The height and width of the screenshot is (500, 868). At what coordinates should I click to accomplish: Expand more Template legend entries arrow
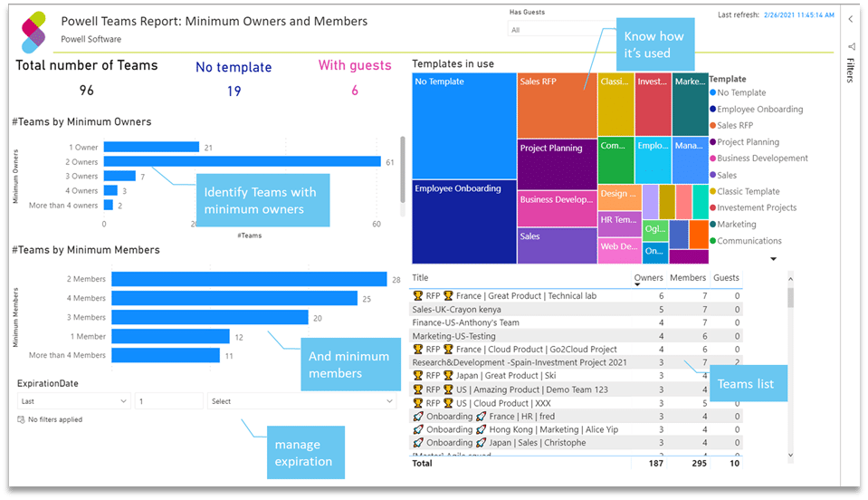pyautogui.click(x=773, y=258)
